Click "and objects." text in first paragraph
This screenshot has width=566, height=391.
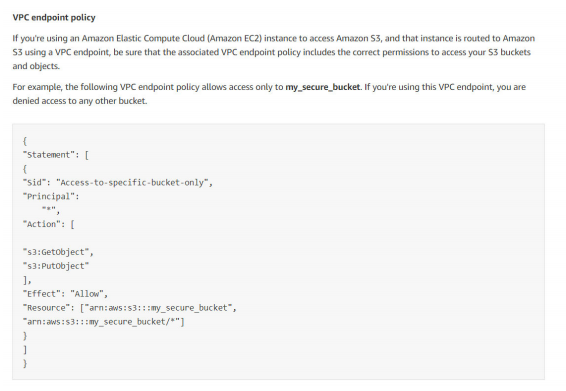36,66
